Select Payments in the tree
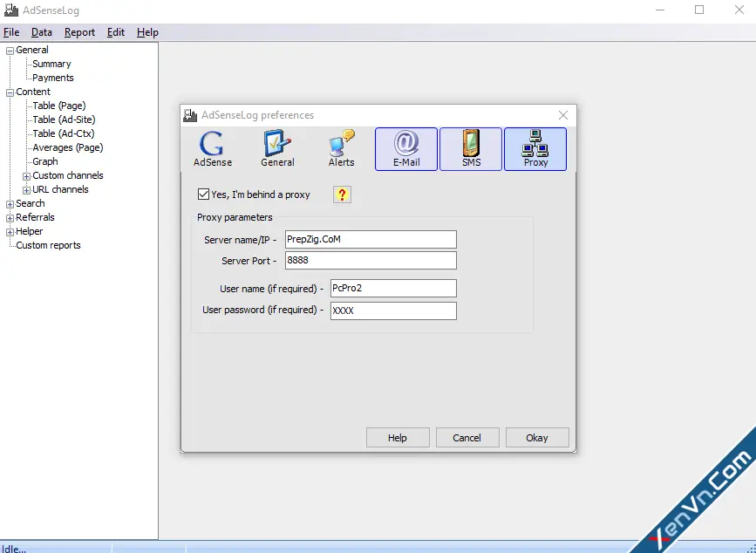756x553 pixels. point(53,78)
